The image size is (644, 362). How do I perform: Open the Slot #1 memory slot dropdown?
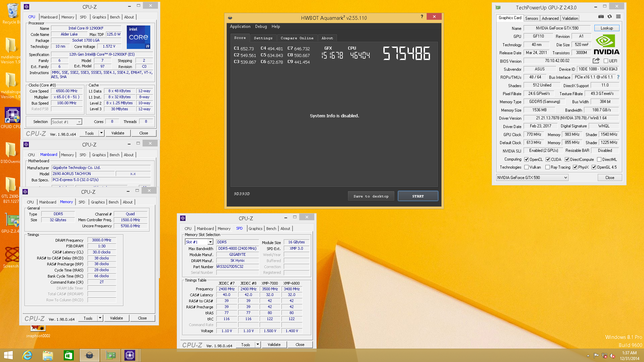pos(199,242)
